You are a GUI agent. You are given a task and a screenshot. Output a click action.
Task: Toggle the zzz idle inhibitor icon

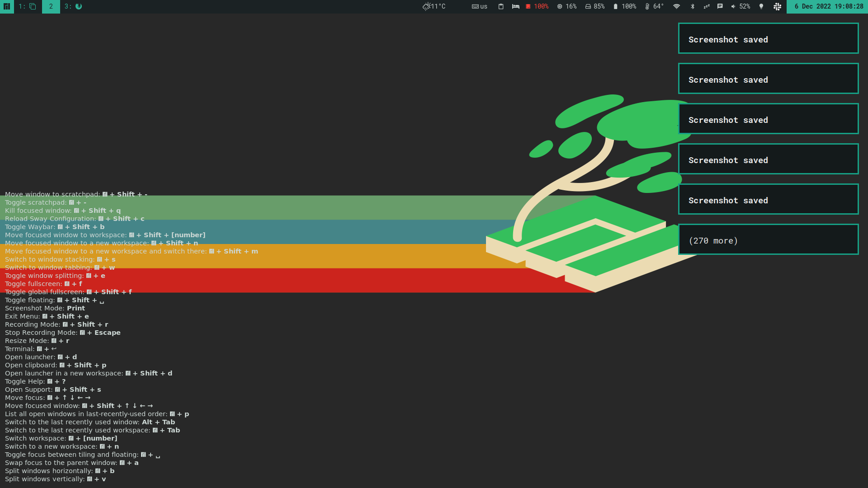pyautogui.click(x=707, y=6)
